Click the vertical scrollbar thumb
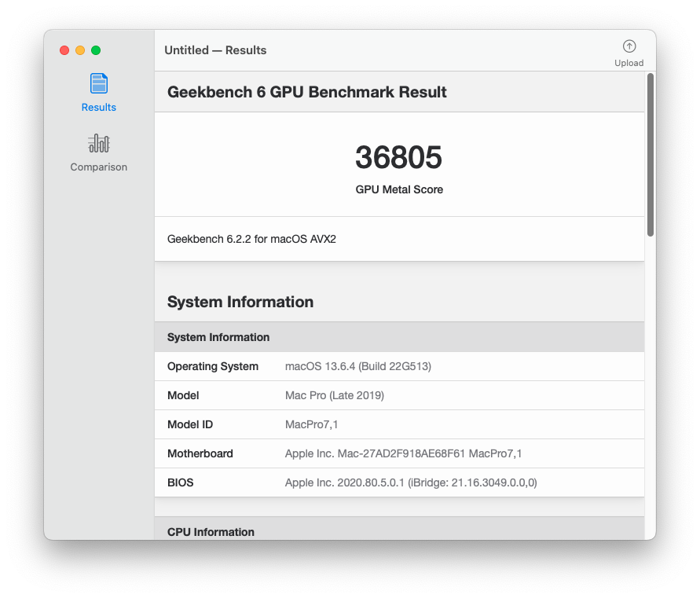Image resolution: width=700 pixels, height=598 pixels. pyautogui.click(x=651, y=155)
